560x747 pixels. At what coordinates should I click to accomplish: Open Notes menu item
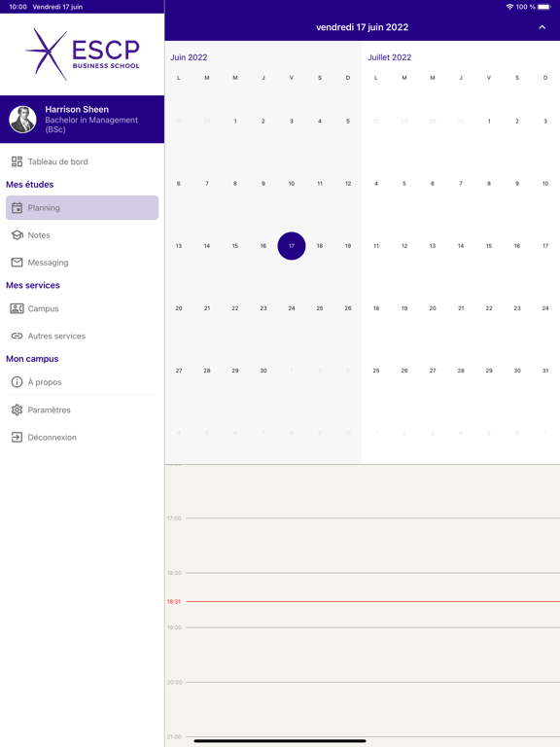coord(82,234)
